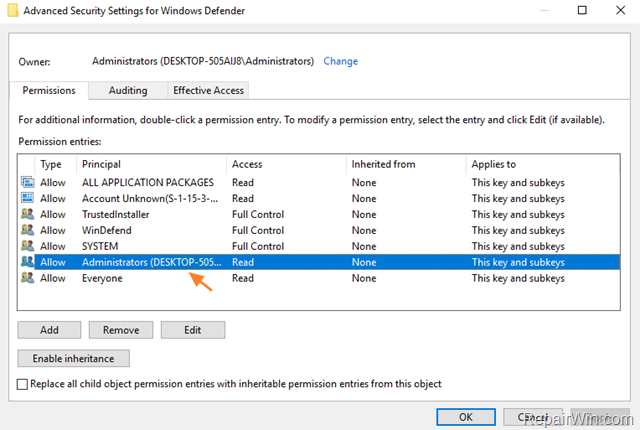Click Allow type in Everyone row
Viewport: 640px width, 430px height.
click(53, 278)
